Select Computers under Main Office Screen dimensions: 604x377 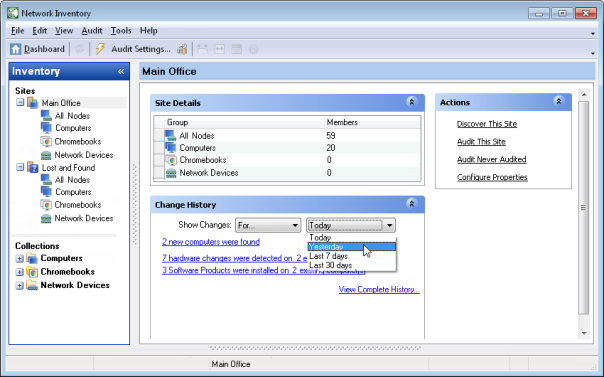click(73, 128)
